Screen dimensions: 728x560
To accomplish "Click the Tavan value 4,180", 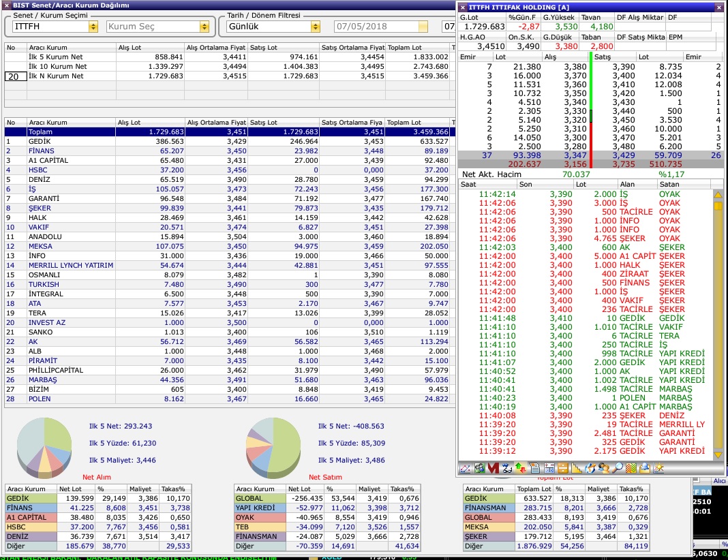I will pyautogui.click(x=602, y=27).
